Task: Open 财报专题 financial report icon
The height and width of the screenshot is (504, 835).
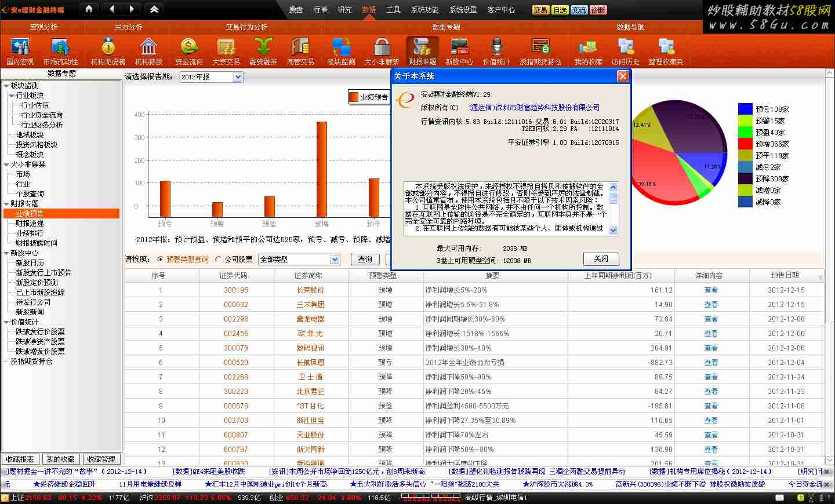Action: click(422, 50)
